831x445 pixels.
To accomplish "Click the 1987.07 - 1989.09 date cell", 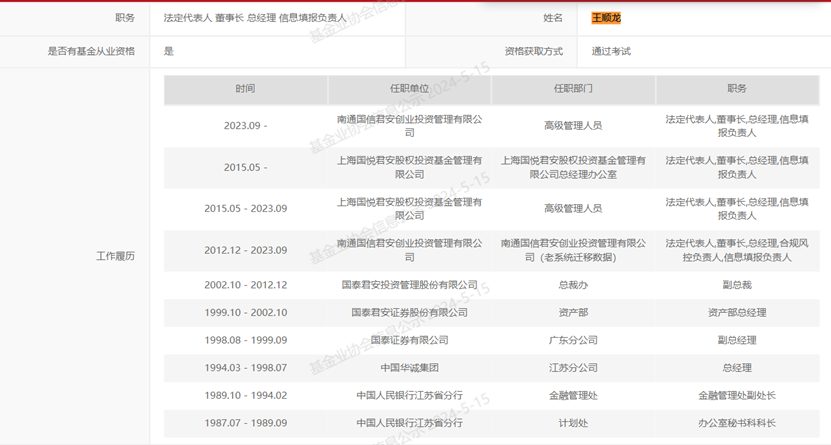I will [245, 423].
